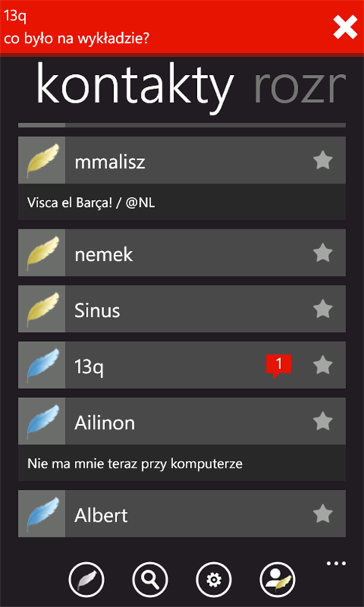Open the unread message badge on 13q
Screen dimensions: 364x607
279,366
